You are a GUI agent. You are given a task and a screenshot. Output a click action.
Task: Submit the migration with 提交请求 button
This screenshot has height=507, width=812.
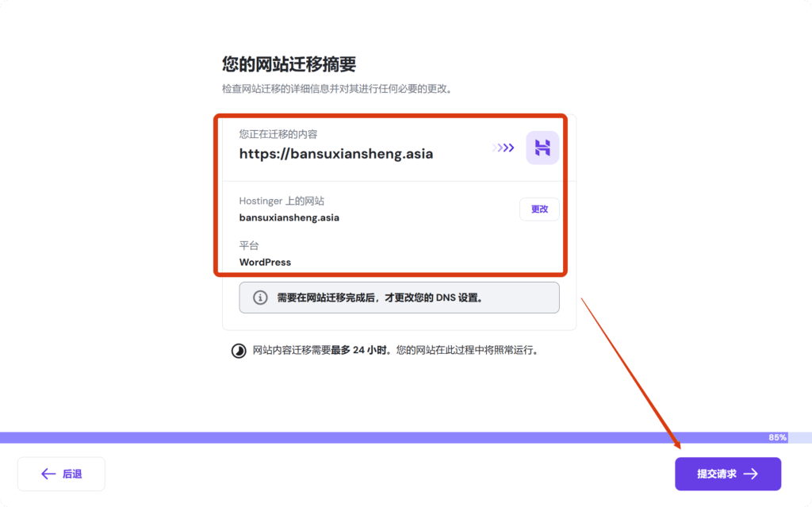click(727, 474)
